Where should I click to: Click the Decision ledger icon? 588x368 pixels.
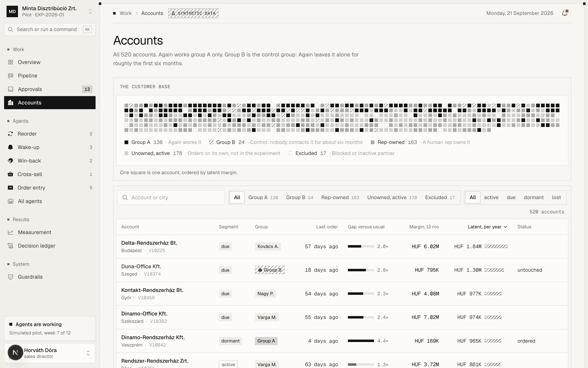(x=11, y=246)
